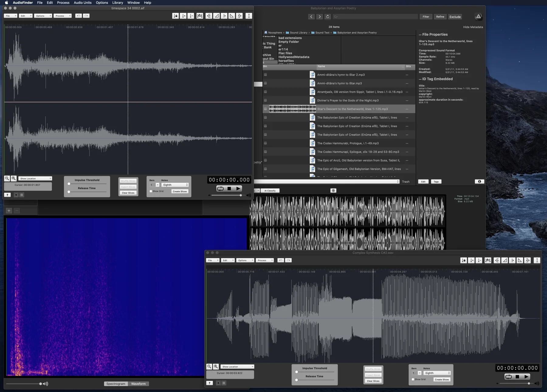Screen dimensions: 547x392
Task: Click the help question mark in timespace window
Action: pyautogui.click(x=7, y=195)
